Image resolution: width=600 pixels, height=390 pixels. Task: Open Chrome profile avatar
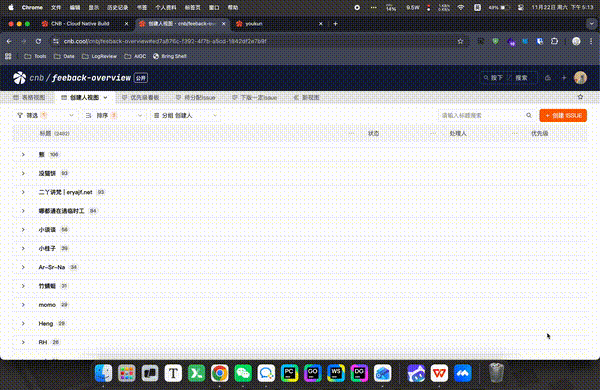[x=576, y=41]
